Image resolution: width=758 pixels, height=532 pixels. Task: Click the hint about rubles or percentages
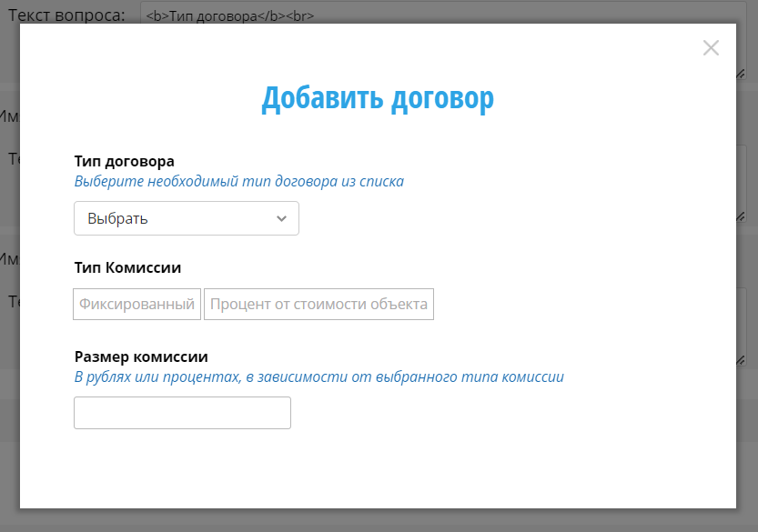pos(318,376)
